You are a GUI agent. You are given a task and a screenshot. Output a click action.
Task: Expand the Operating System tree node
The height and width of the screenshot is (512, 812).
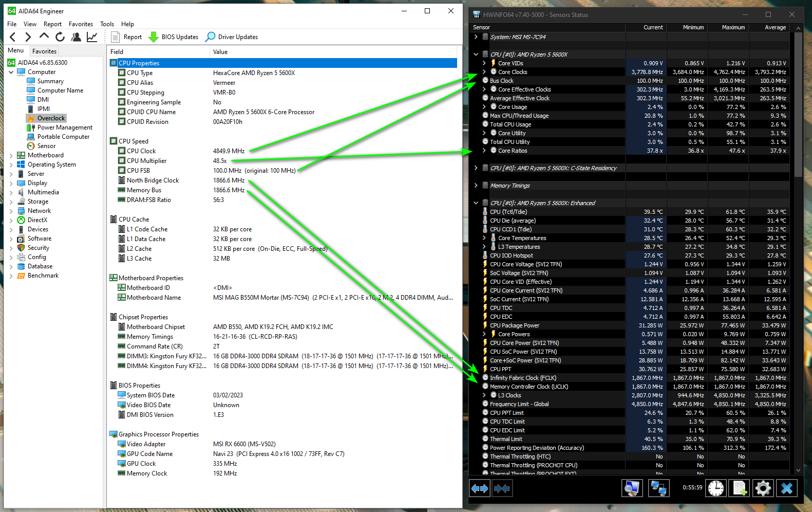tap(11, 164)
